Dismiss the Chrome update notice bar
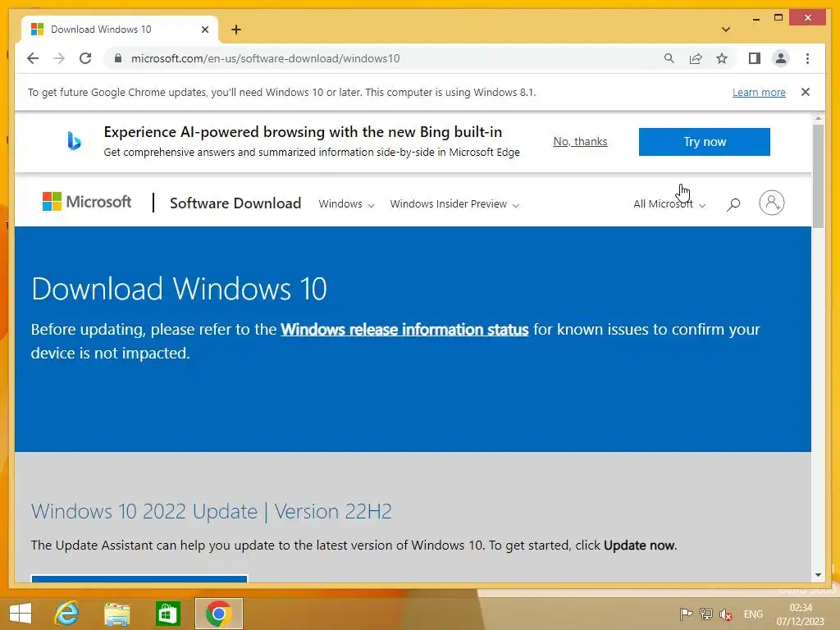 click(x=806, y=92)
